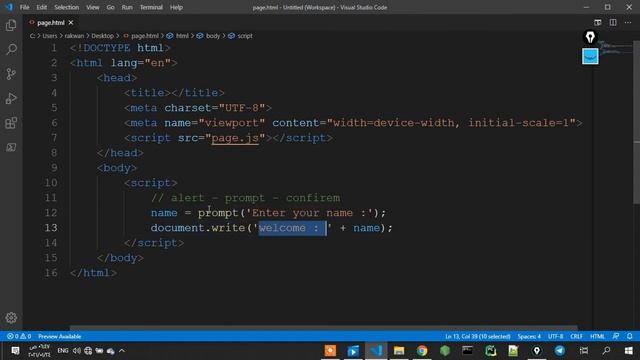The height and width of the screenshot is (360, 640).
Task: Open the Terminal menu
Action: [x=151, y=7]
